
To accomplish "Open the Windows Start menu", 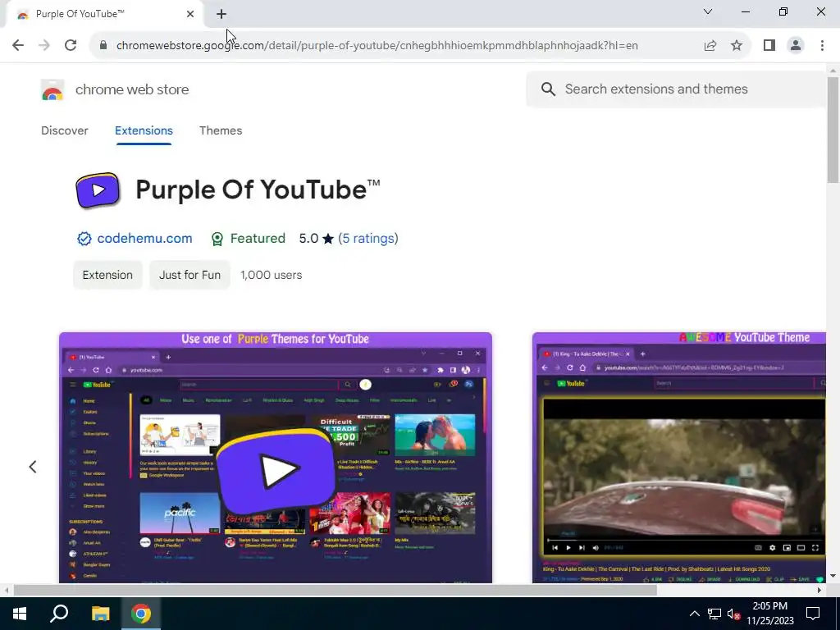I will click(x=20, y=614).
